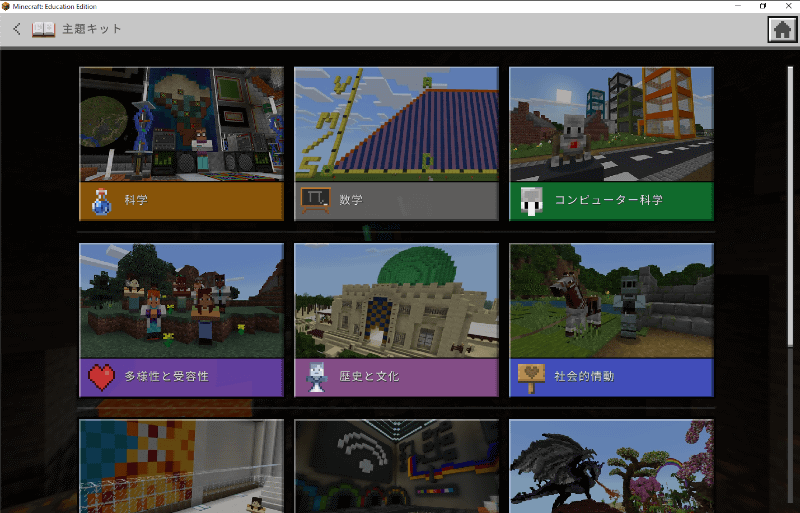Click the sign icon for 社会的情動

531,377
